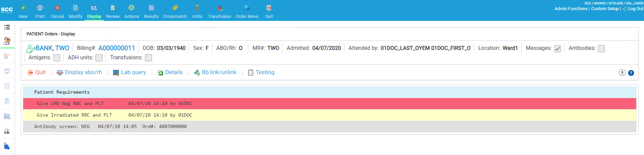Toggle the Transfusions checkbox
Viewport: 644px width, 155px height.
click(x=148, y=58)
